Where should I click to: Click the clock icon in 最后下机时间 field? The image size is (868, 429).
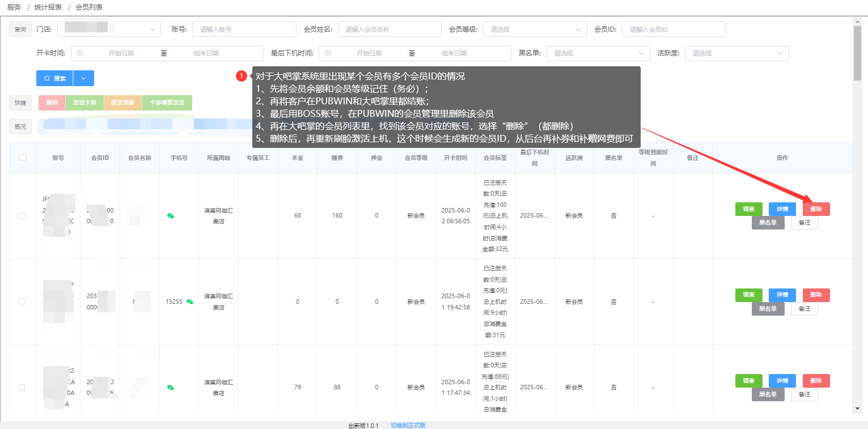[328, 53]
